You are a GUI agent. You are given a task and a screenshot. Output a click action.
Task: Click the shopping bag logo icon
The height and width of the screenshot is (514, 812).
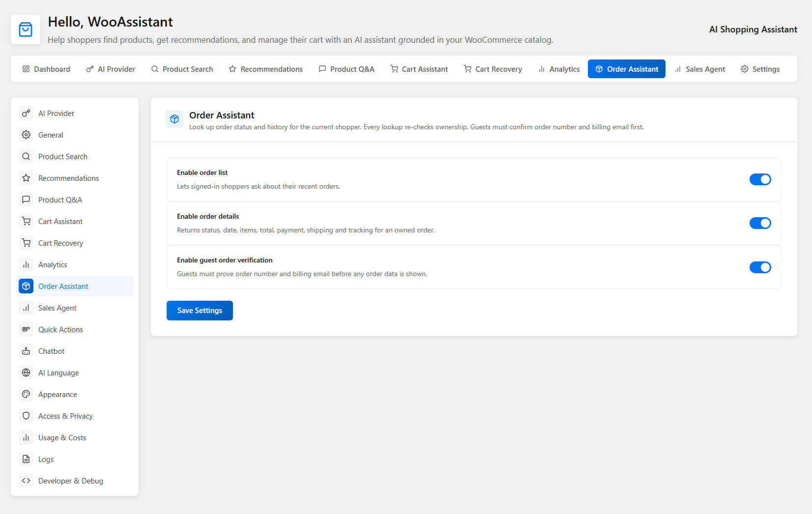(x=26, y=29)
